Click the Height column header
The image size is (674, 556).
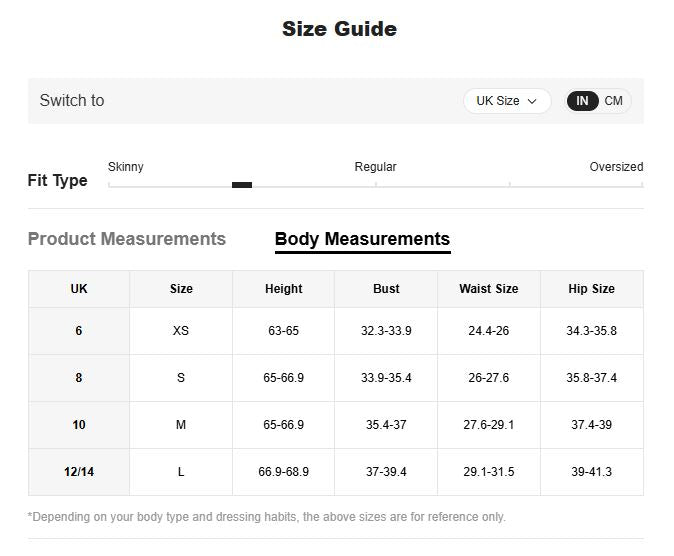[x=284, y=289]
